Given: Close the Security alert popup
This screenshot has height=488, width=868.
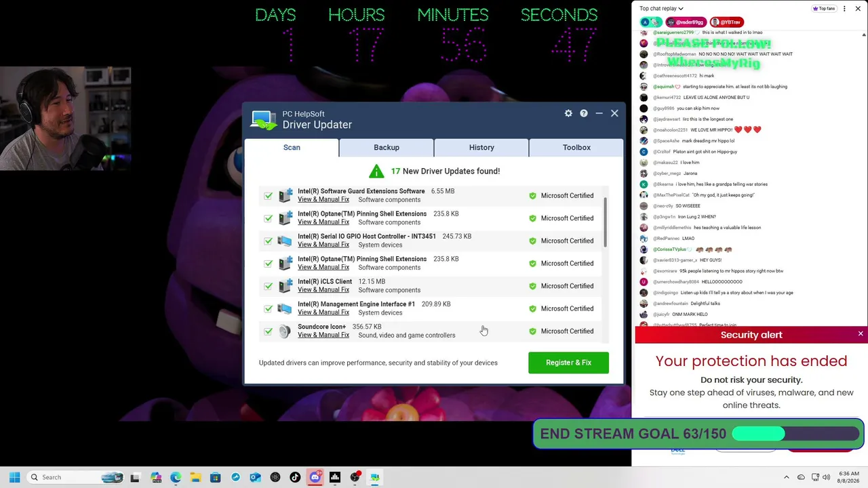Looking at the screenshot, I should (x=861, y=334).
